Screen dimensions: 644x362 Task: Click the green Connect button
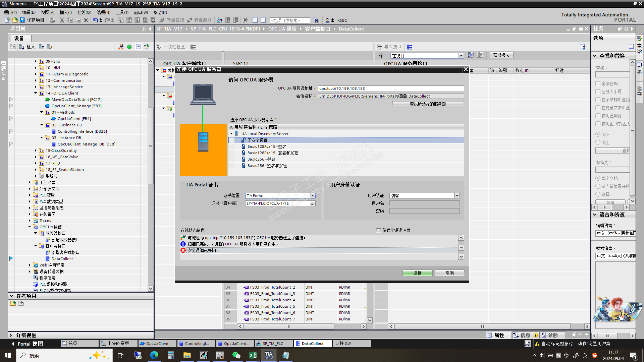click(417, 273)
